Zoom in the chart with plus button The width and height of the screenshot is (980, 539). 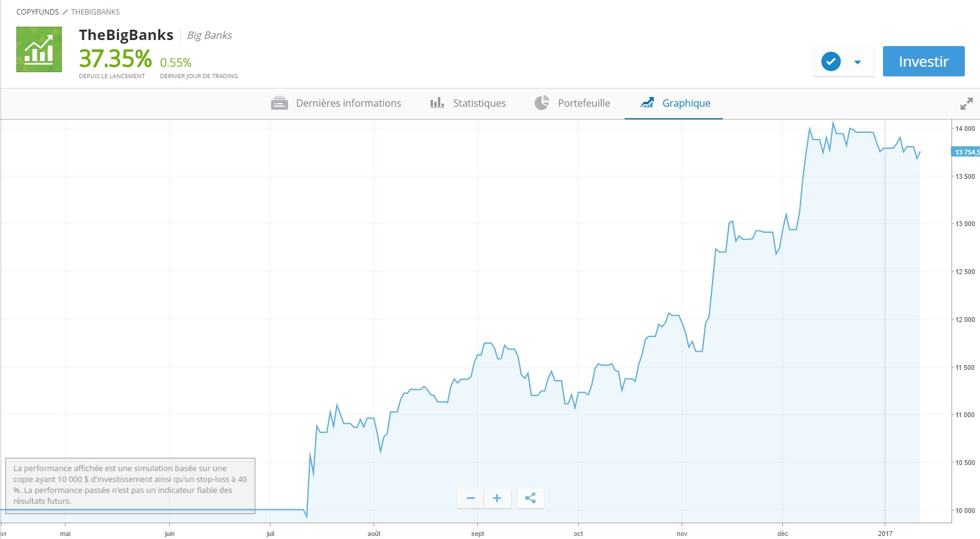pyautogui.click(x=497, y=498)
